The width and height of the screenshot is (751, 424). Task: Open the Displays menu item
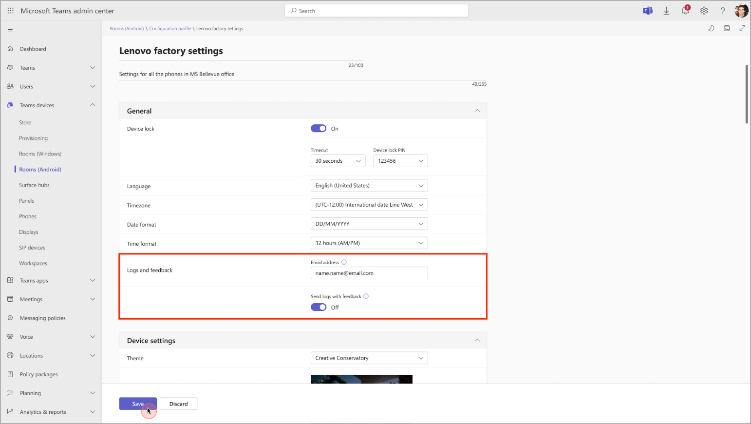[29, 232]
